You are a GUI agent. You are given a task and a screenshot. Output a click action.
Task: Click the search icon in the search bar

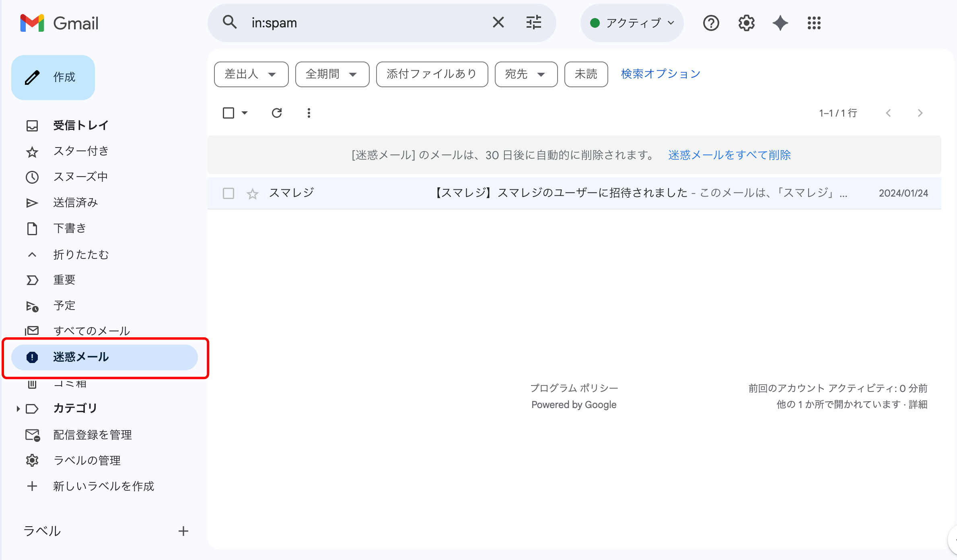click(230, 23)
